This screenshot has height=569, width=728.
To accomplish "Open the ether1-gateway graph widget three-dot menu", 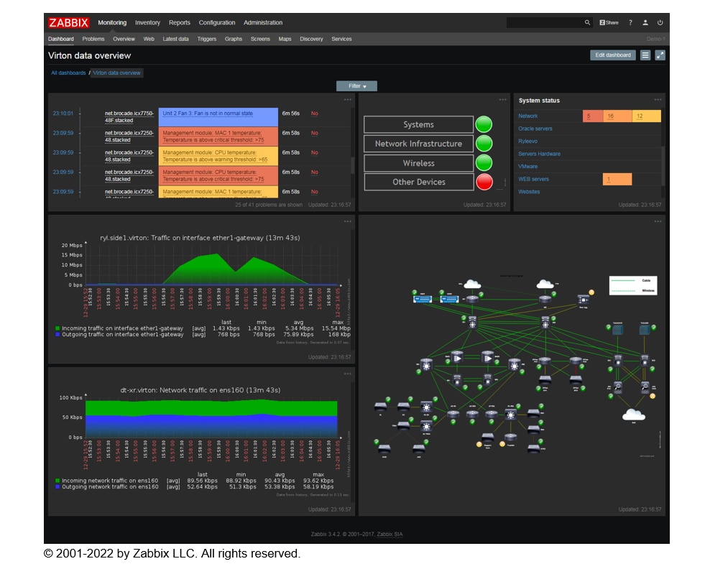I will point(347,221).
